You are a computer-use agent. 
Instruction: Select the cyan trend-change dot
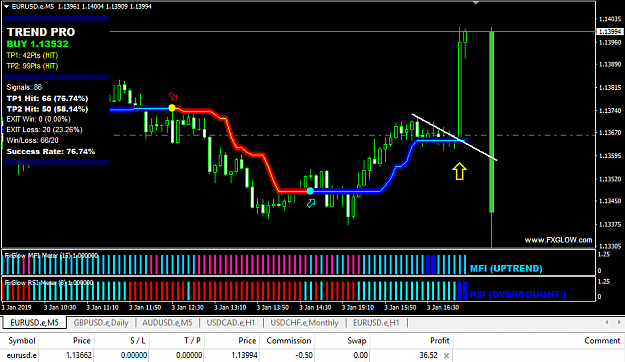[310, 191]
